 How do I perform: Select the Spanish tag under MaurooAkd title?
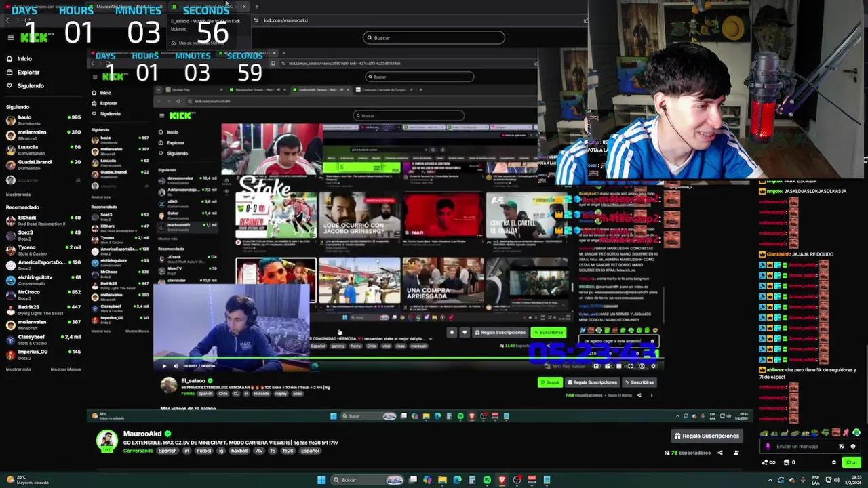click(167, 451)
